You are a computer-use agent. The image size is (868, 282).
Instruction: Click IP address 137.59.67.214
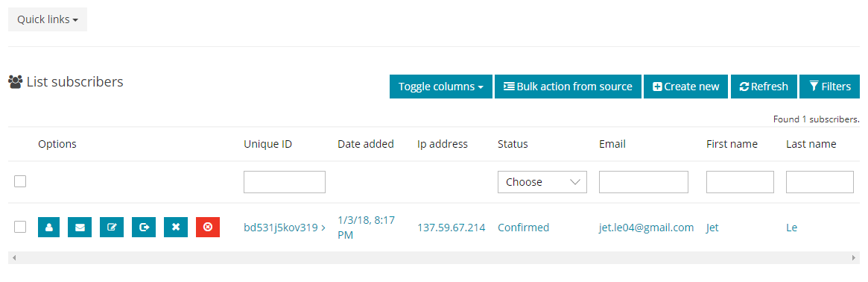(452, 227)
